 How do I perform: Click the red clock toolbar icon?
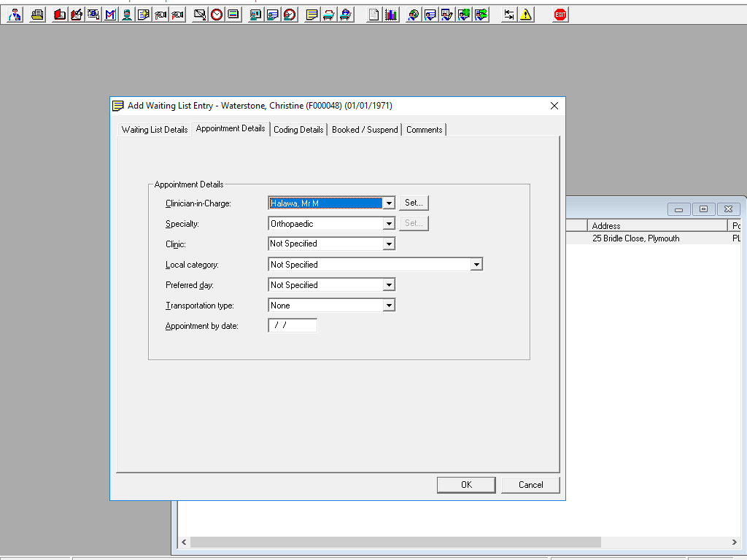click(x=217, y=15)
